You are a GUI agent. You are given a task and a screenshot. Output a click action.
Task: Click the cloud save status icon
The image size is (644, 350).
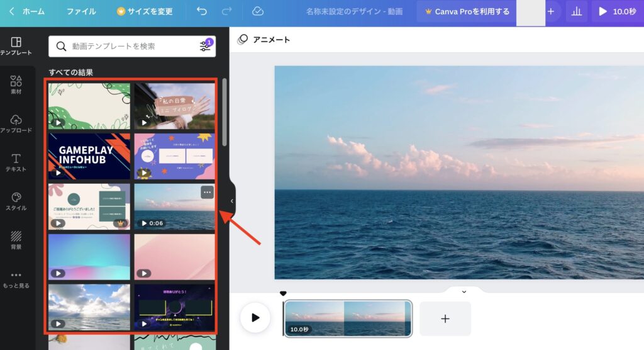tap(257, 11)
